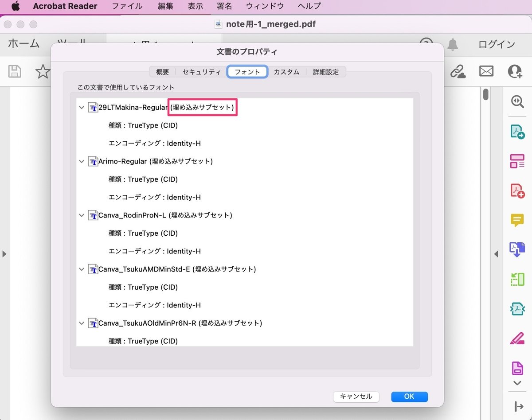The width and height of the screenshot is (532, 420).
Task: Click the font icon beside Canva_TsukuAMDMinStd-E
Action: [93, 269]
